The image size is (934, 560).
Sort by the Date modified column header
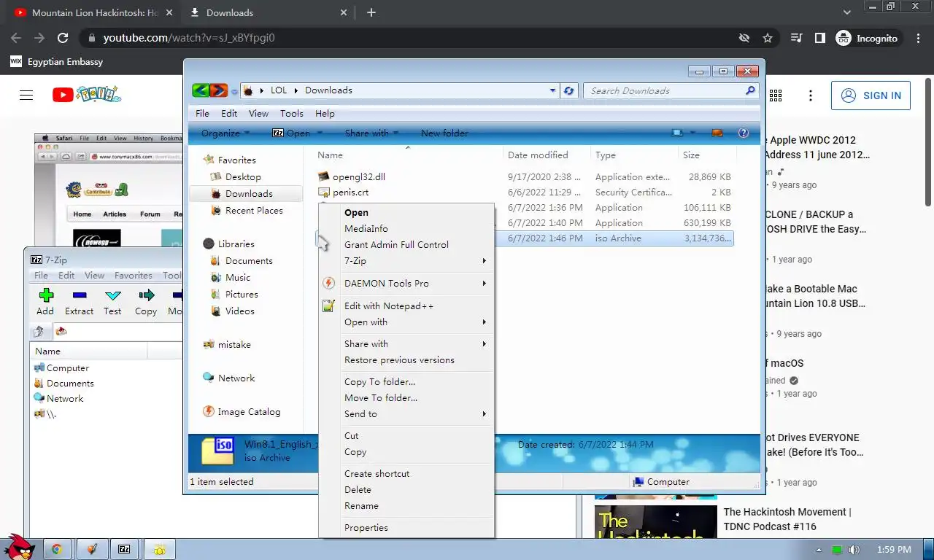pos(538,155)
